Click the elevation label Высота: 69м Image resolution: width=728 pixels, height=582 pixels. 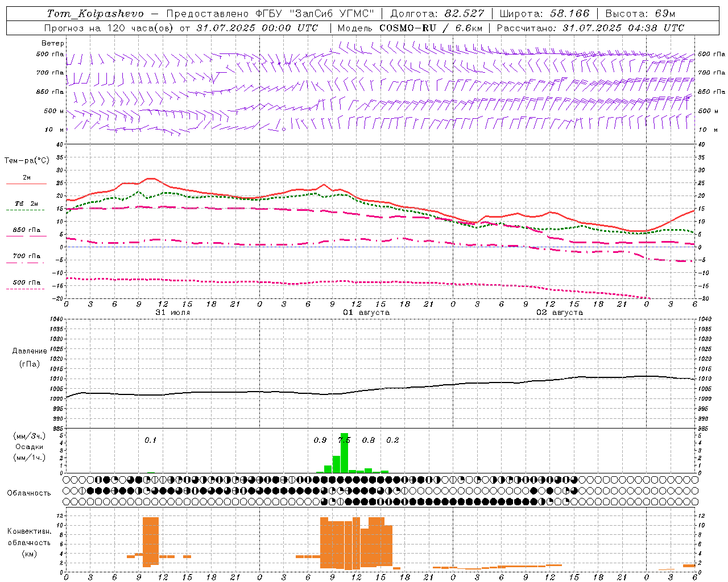click(x=640, y=14)
